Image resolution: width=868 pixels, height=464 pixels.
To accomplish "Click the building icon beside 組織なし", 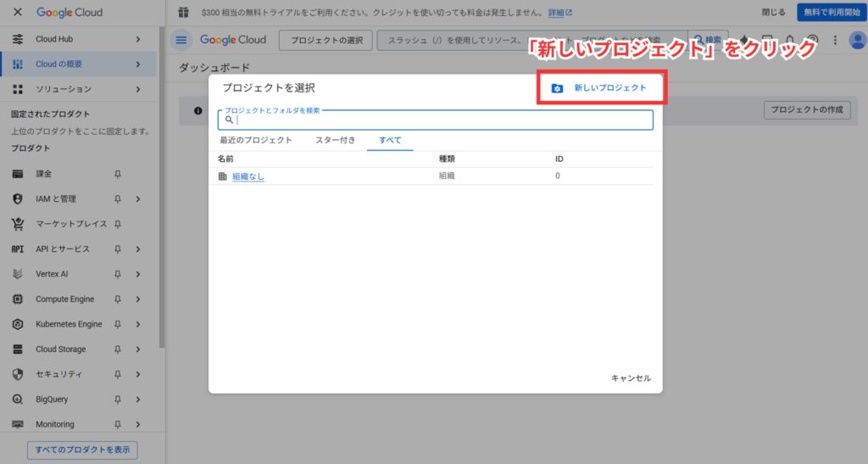I will point(223,176).
